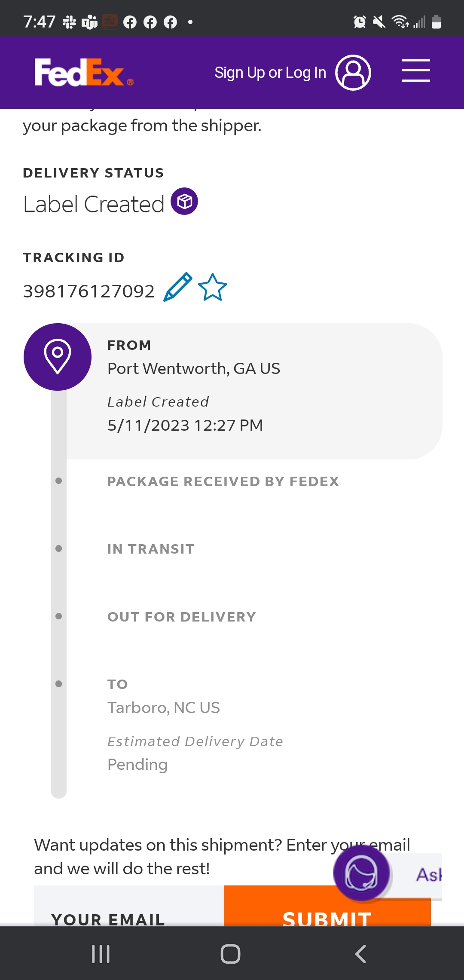Tap the purple location pin icon
Screen dimensions: 464x980
(58, 357)
